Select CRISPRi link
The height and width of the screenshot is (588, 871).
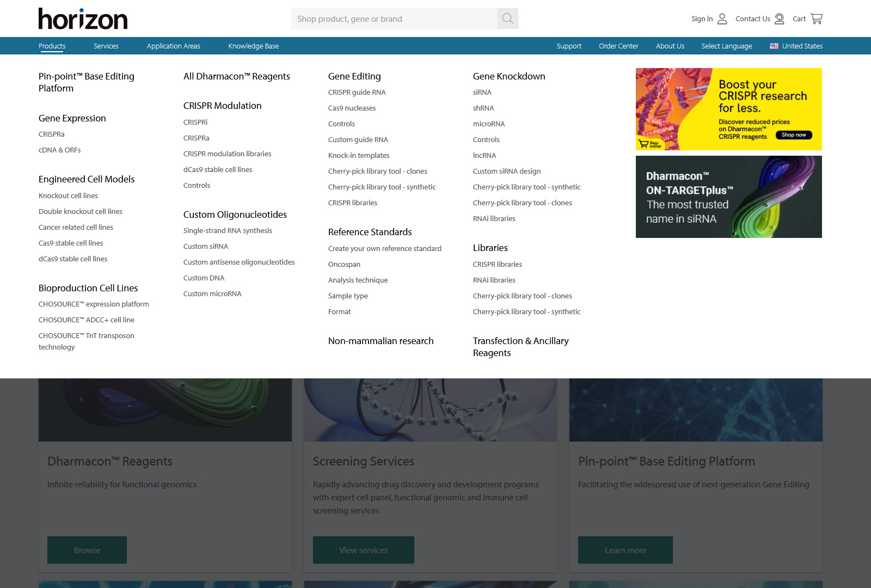tap(195, 122)
